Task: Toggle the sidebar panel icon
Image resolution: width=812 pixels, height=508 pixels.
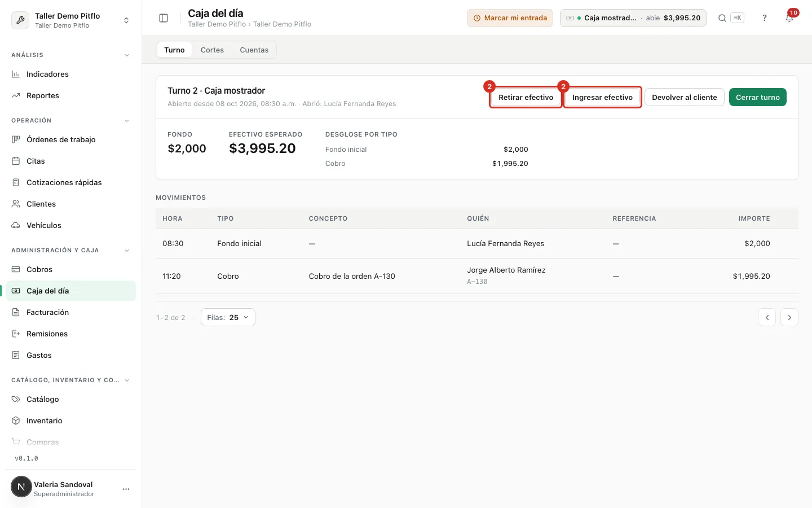Action: pyautogui.click(x=164, y=18)
